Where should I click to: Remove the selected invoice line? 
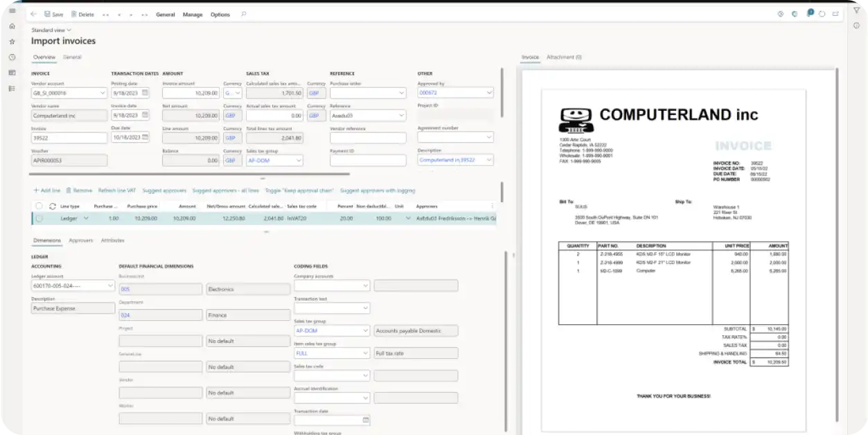click(x=79, y=190)
